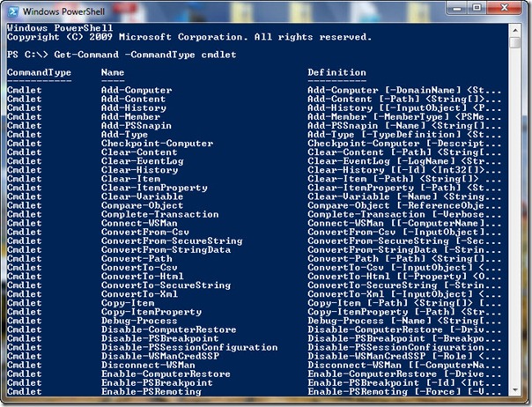
Task: Click 'Compare-Object' in the Name column
Action: coord(142,205)
